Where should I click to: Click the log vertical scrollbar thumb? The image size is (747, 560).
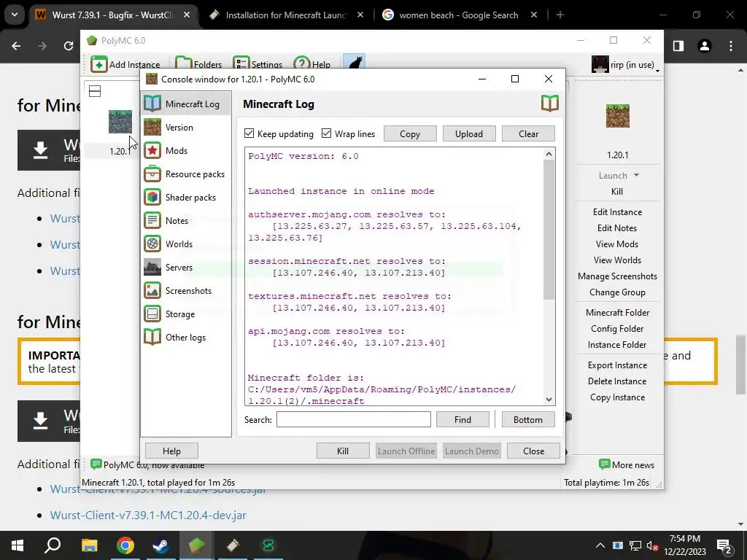(x=549, y=230)
